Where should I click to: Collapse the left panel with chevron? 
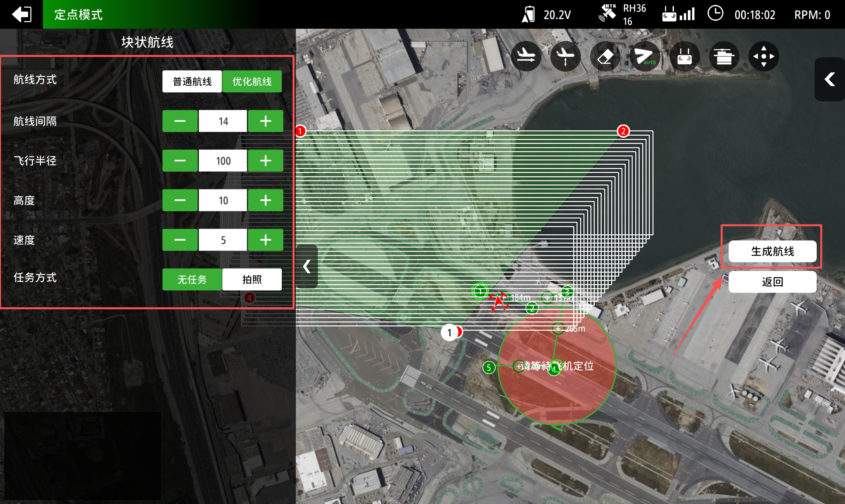(x=307, y=267)
